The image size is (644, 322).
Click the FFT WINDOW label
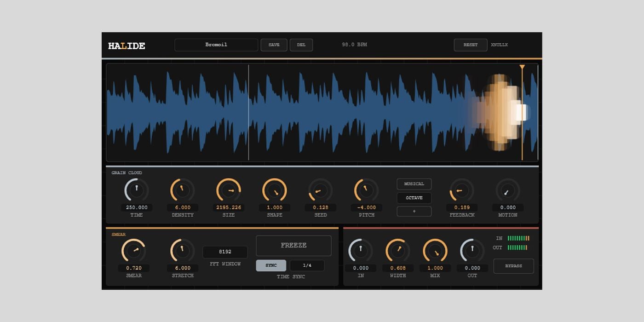[225, 264]
